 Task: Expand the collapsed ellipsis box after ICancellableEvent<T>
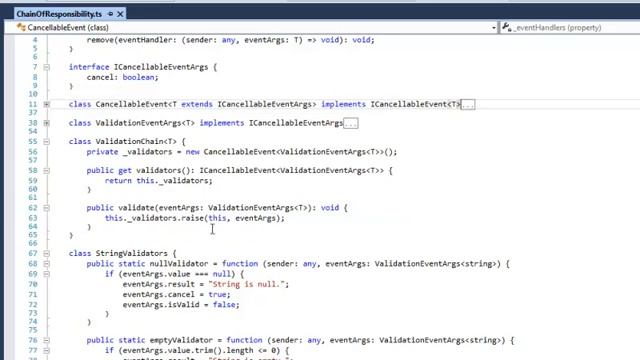468,104
